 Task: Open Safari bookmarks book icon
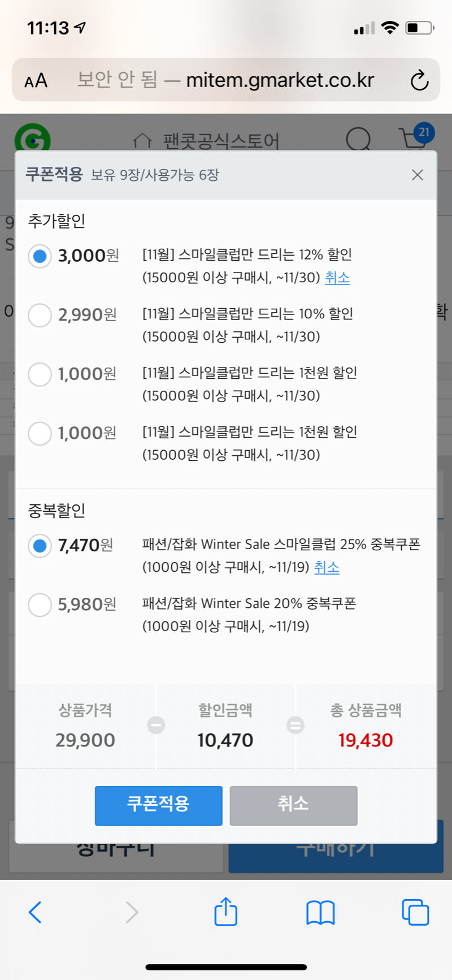tap(320, 912)
